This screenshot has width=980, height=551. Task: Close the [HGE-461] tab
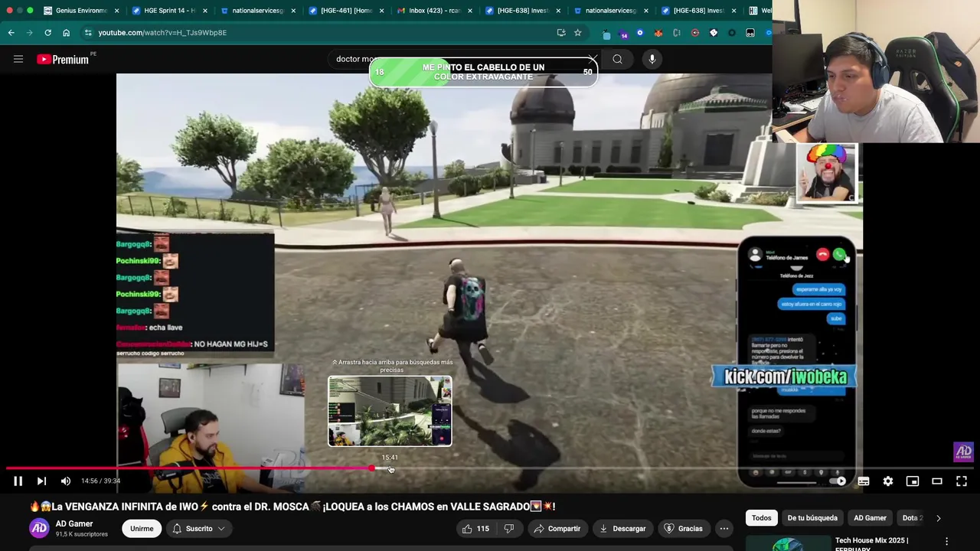pyautogui.click(x=381, y=11)
